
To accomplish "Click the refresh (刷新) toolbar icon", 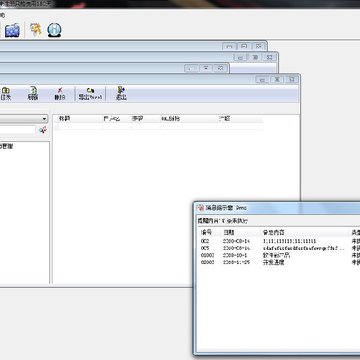I will click(33, 93).
